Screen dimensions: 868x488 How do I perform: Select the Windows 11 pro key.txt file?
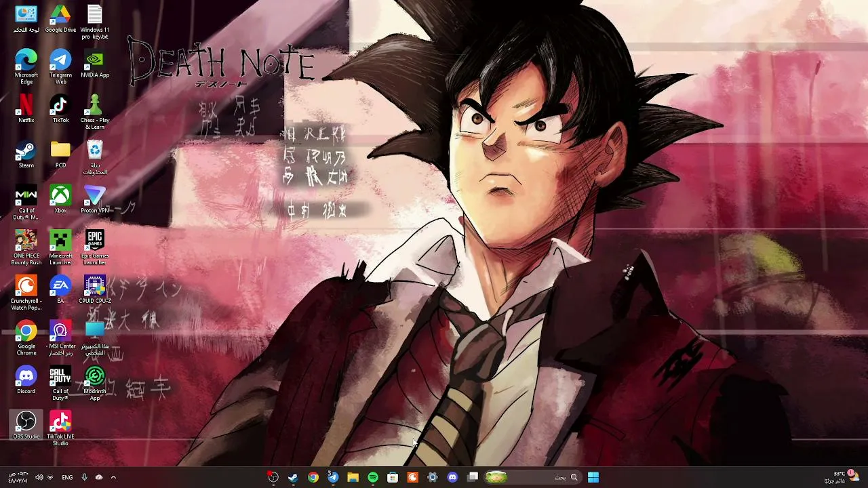pos(95,22)
